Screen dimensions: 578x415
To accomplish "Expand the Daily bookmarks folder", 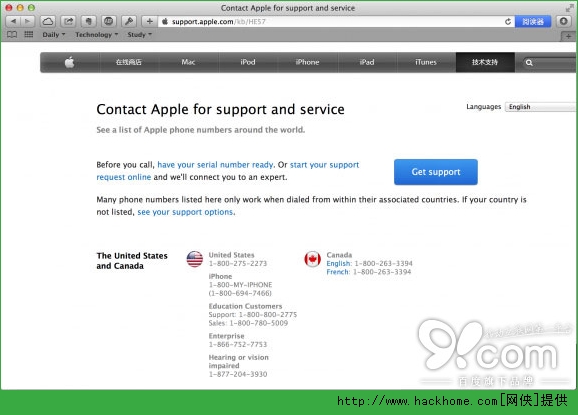I will [x=54, y=35].
